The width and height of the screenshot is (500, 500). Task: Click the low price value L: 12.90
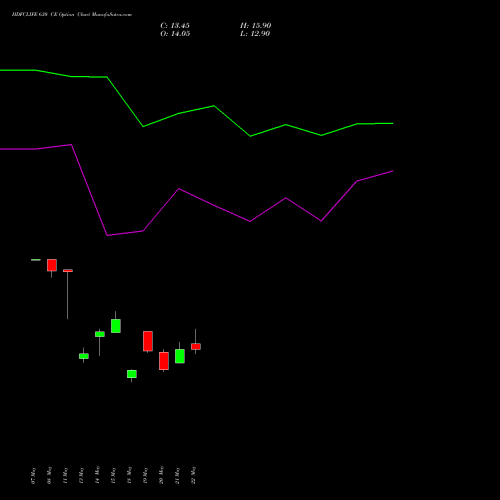pos(255,34)
